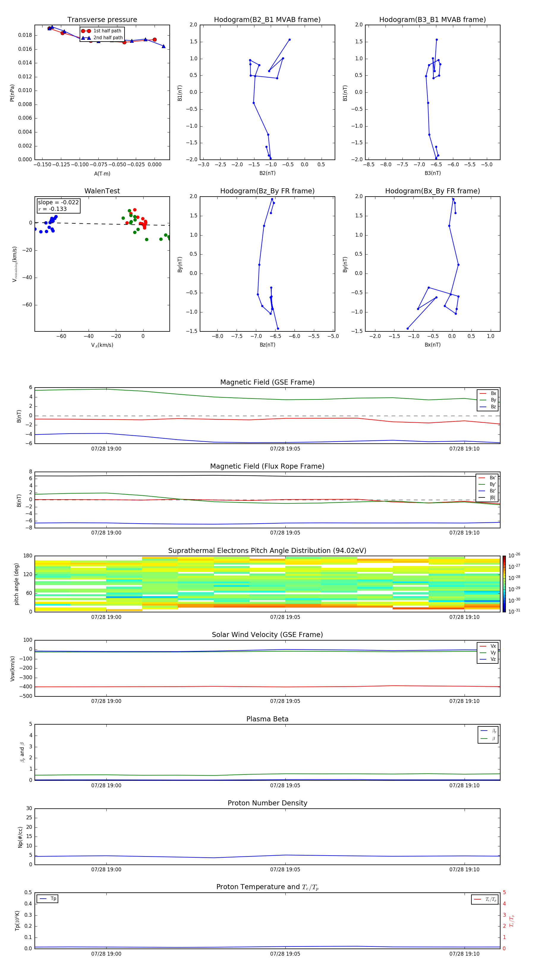
Task: Click 'Np(#/cc)' y-axis label
Action: click(x=20, y=837)
